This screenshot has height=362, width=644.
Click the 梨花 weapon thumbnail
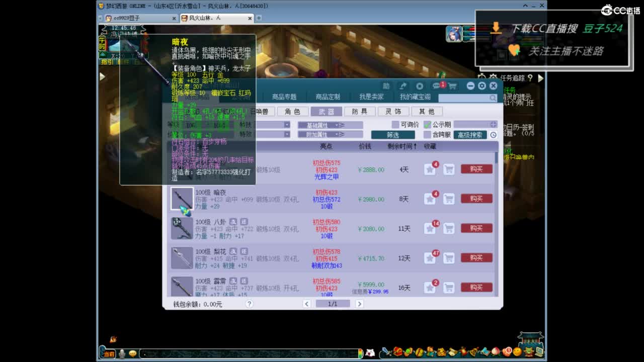pyautogui.click(x=182, y=258)
